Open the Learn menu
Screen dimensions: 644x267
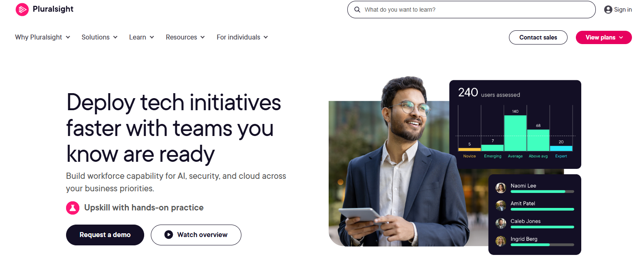(x=142, y=37)
